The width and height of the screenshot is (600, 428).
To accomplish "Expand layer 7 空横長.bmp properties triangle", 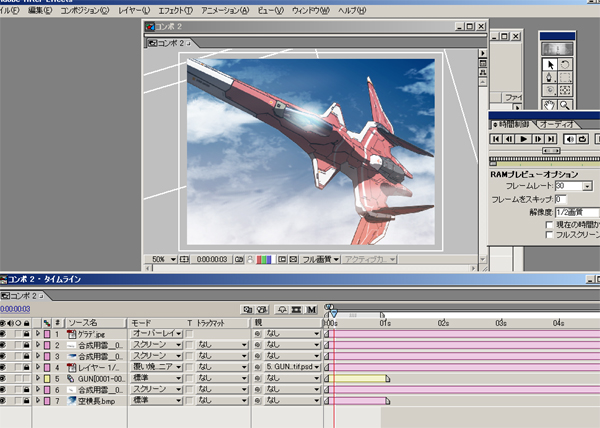I will [38, 400].
